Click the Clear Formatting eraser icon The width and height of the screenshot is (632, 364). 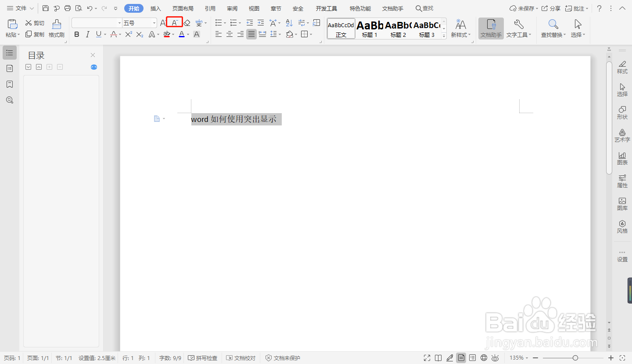click(187, 23)
